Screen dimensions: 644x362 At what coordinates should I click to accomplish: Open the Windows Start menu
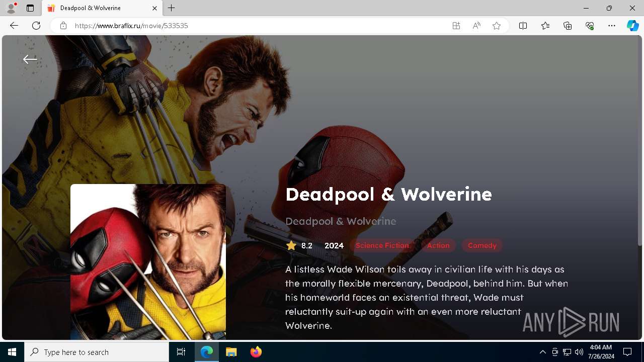12,352
